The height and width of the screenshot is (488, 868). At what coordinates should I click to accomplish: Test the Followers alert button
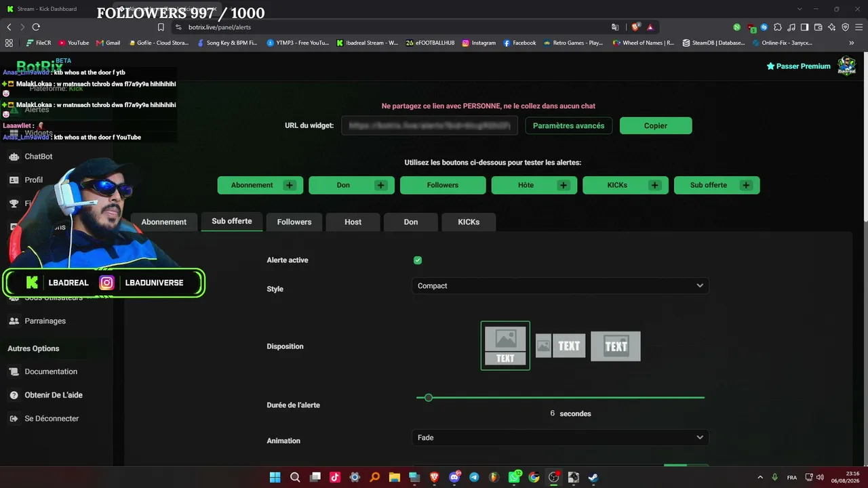(x=443, y=185)
